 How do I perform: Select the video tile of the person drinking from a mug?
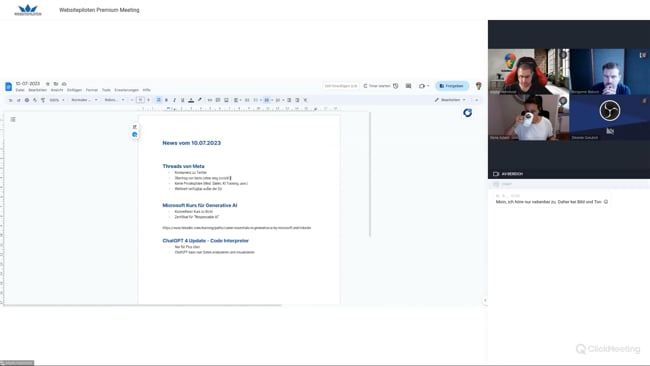[x=529, y=117]
